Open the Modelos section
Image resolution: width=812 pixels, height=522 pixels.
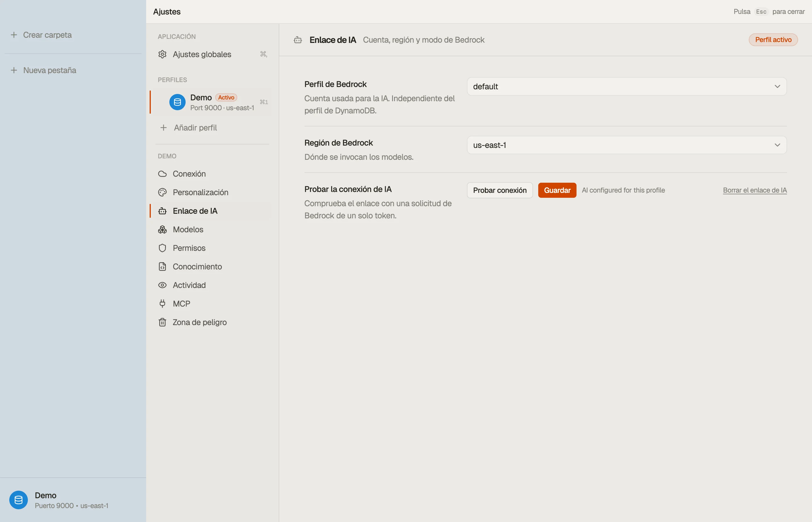(212, 229)
